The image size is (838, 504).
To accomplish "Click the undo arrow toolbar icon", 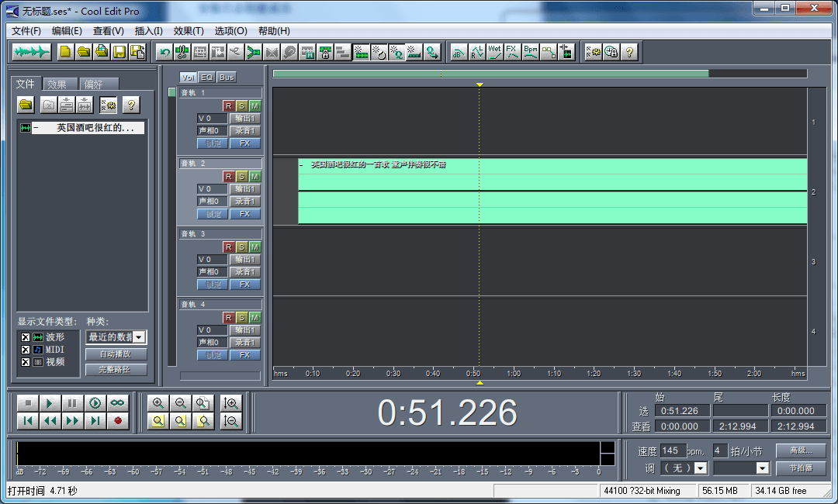I will 164,52.
